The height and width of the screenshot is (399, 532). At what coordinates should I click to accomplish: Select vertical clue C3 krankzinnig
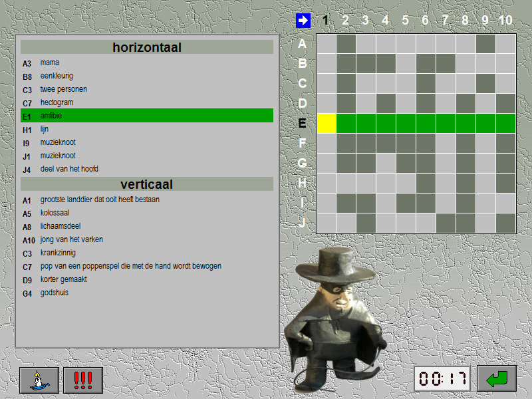pos(147,253)
